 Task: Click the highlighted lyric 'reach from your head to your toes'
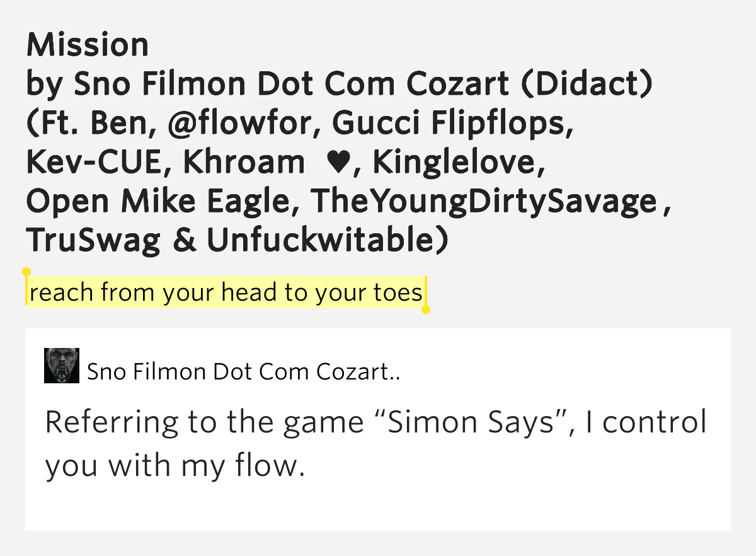[x=226, y=292]
